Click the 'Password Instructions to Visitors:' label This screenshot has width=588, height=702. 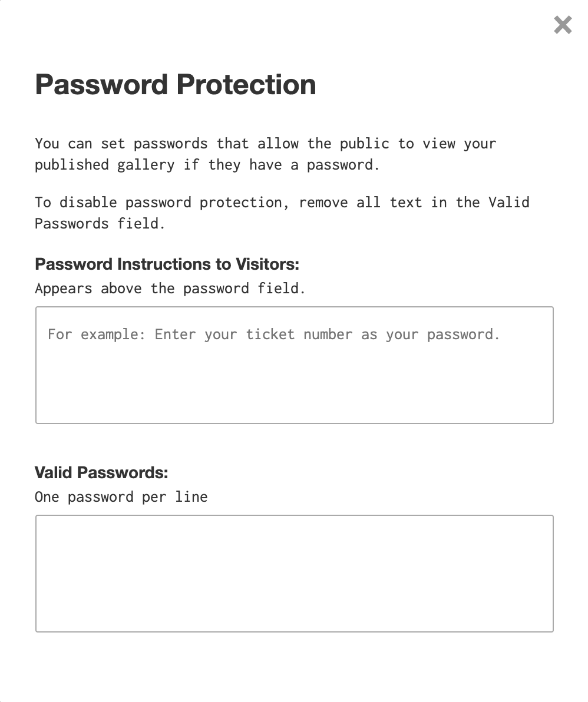pos(167,264)
